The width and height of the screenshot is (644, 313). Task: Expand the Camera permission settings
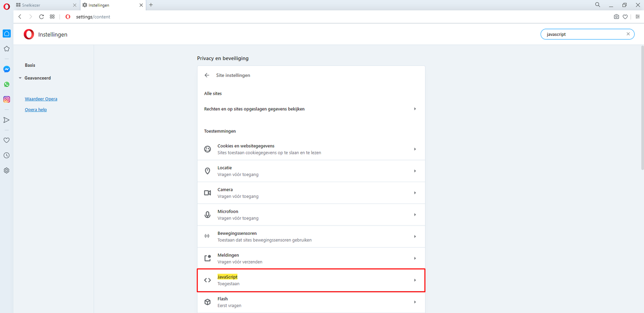coord(311,193)
